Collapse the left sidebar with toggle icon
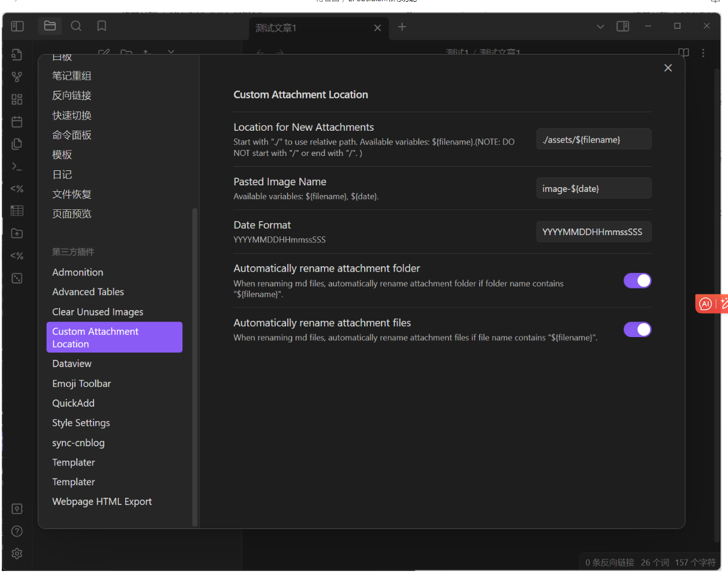 (17, 26)
